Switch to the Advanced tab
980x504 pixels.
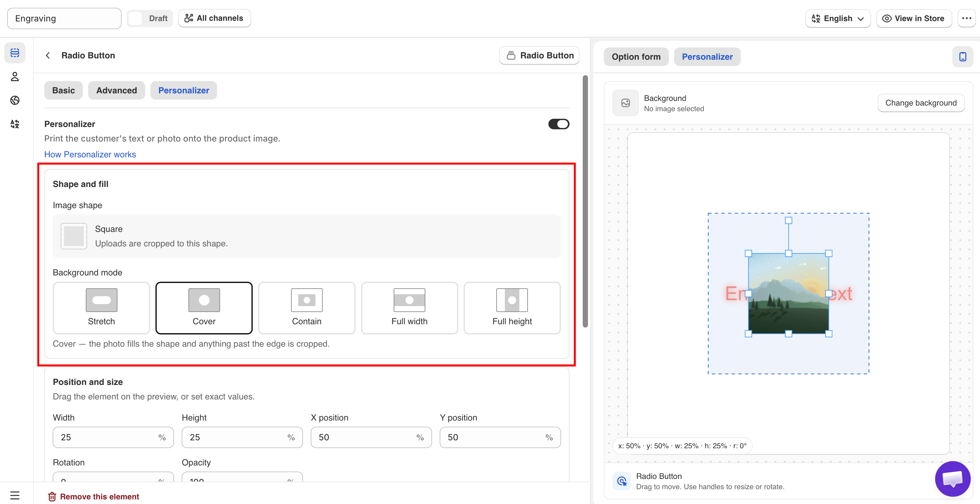click(x=116, y=90)
